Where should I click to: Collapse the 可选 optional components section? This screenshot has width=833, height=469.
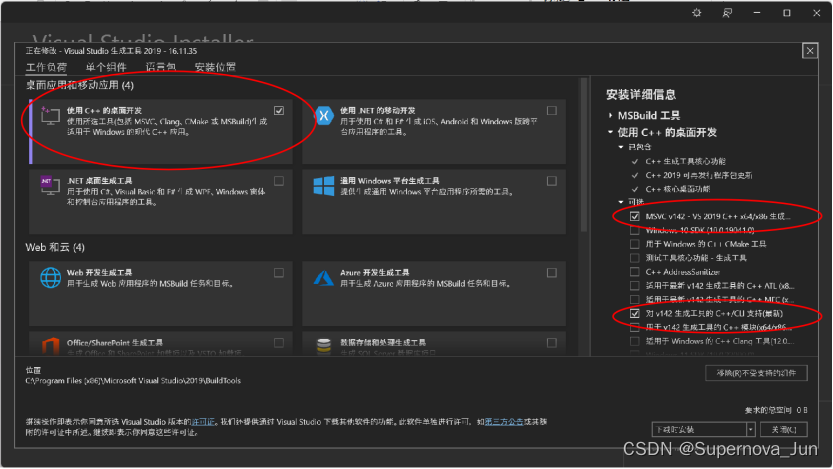(620, 202)
